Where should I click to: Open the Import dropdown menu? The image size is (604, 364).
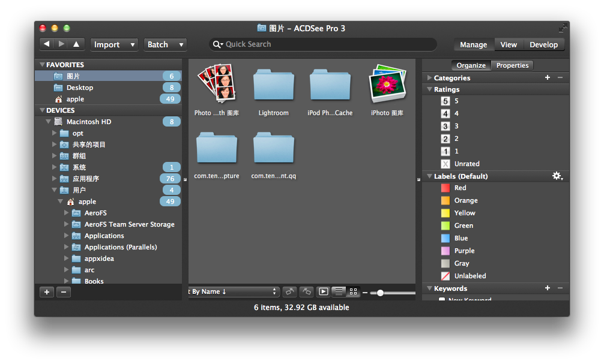tap(114, 44)
